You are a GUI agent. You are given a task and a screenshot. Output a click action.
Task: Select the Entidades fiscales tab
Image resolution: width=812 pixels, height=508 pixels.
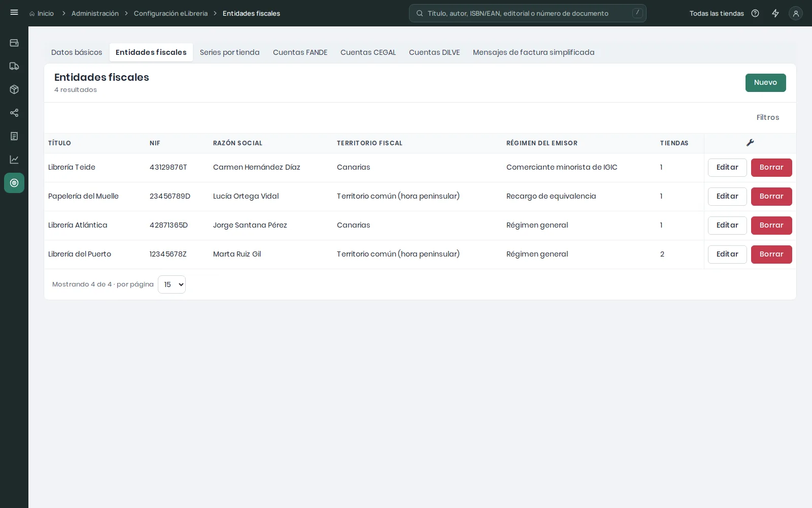click(x=151, y=52)
